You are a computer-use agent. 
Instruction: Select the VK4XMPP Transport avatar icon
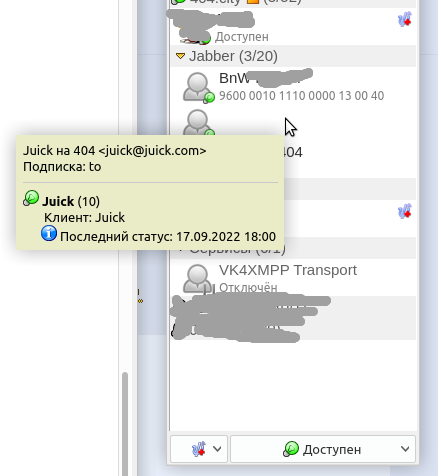coord(197,279)
